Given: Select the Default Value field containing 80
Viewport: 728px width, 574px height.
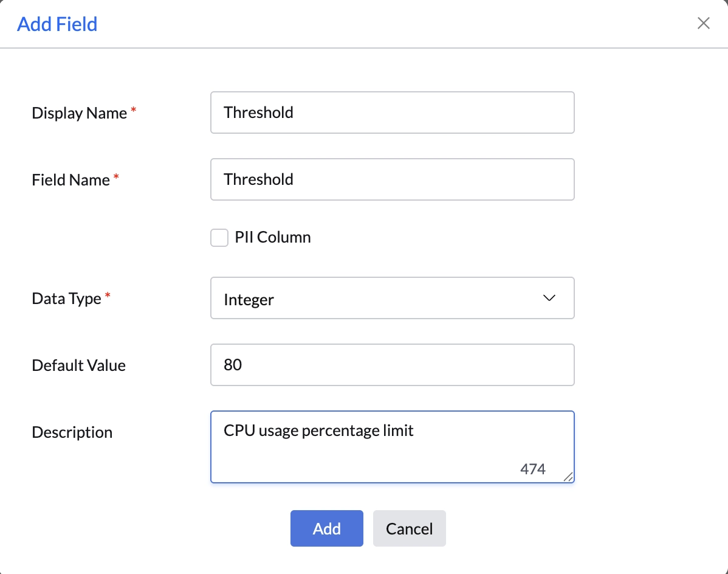Looking at the screenshot, I should pyautogui.click(x=392, y=365).
